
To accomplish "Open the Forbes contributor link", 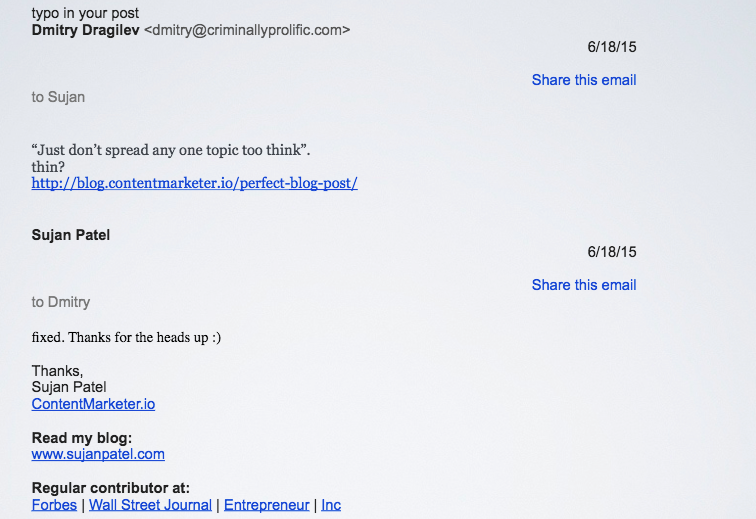I will point(54,505).
